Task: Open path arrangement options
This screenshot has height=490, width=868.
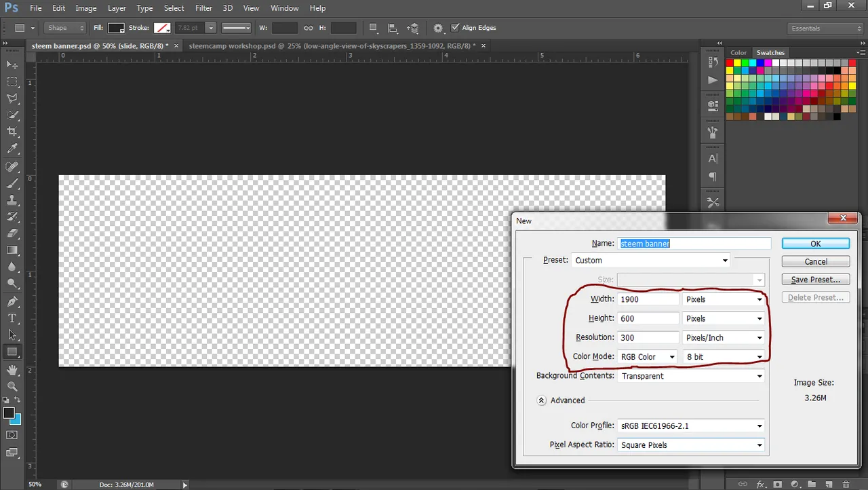Action: 413,28
